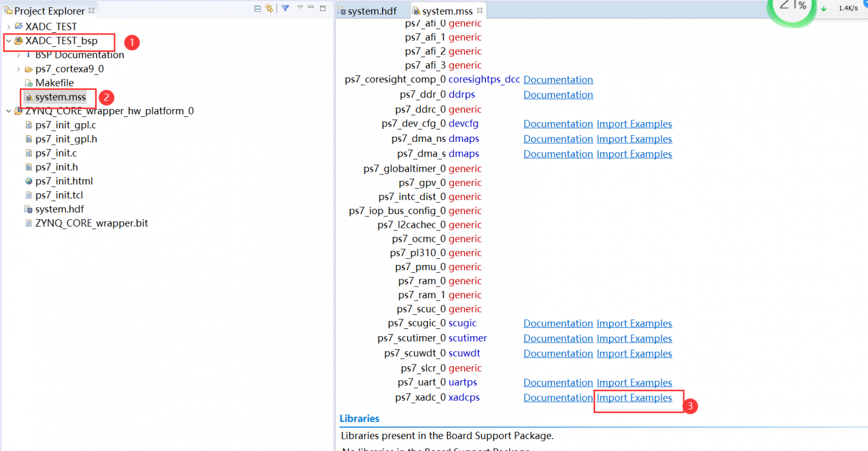The image size is (868, 451).
Task: Collapse the ZYNQ_CORE_wrapper_hw_platform_0 node
Action: [8, 111]
